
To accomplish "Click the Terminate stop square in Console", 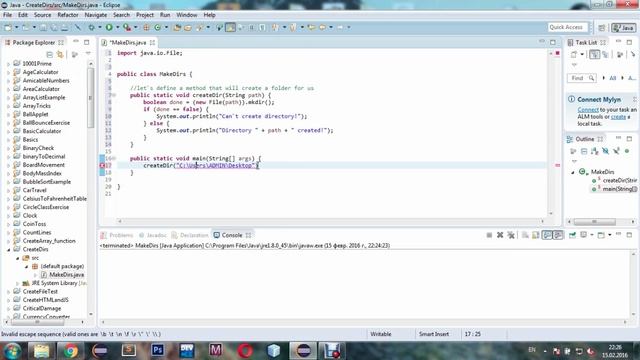I will click(x=489, y=235).
